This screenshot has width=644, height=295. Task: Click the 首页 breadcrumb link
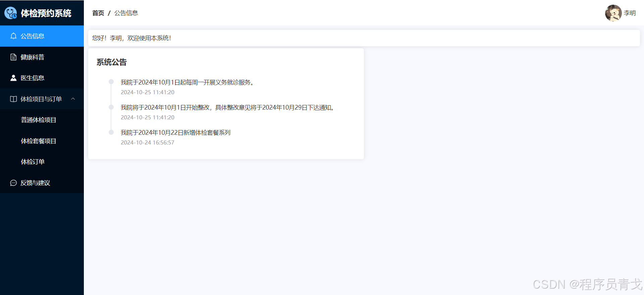tap(98, 13)
